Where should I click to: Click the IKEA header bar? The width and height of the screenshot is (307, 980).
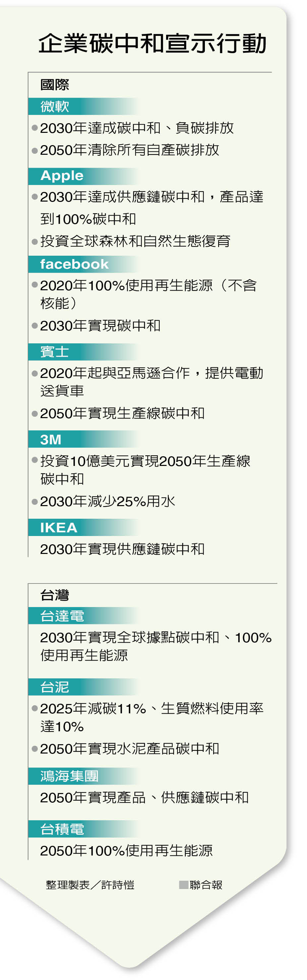coord(84,527)
